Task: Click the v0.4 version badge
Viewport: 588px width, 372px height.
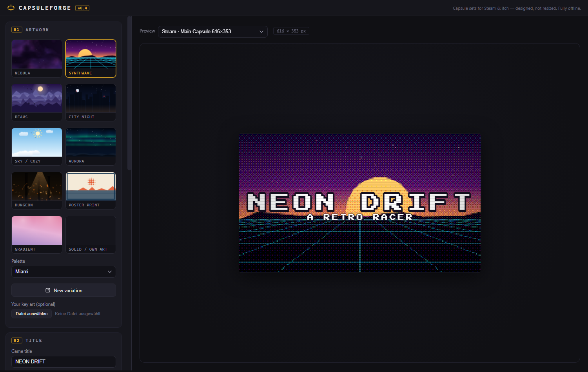Action: [x=82, y=8]
